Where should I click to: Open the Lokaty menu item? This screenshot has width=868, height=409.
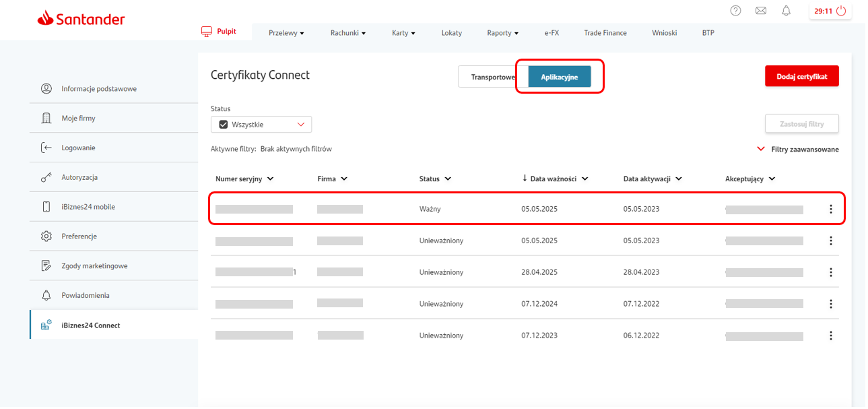[x=452, y=33]
